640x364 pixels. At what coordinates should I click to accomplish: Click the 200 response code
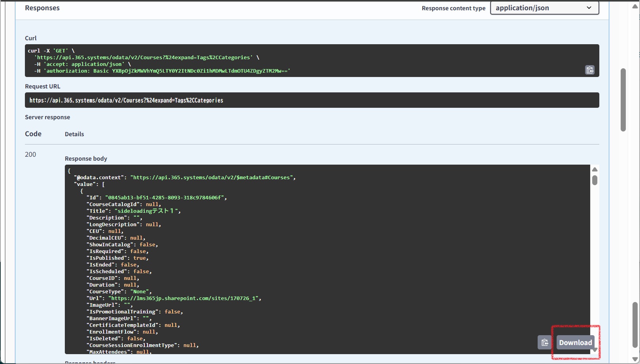tap(30, 154)
